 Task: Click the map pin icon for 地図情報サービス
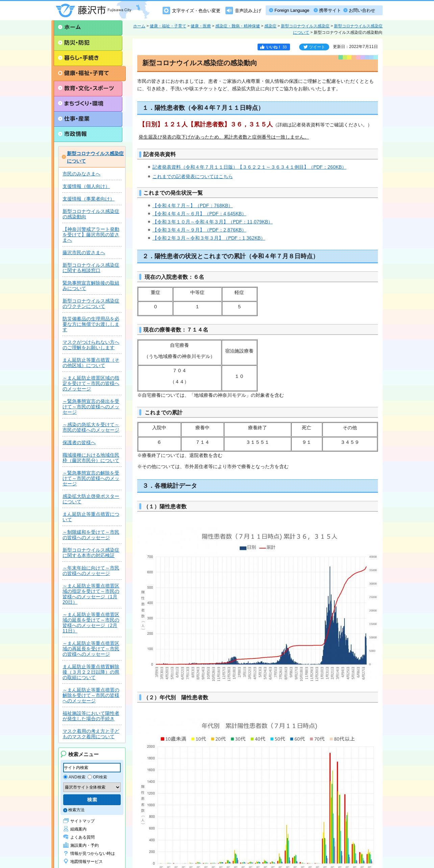pos(66,861)
